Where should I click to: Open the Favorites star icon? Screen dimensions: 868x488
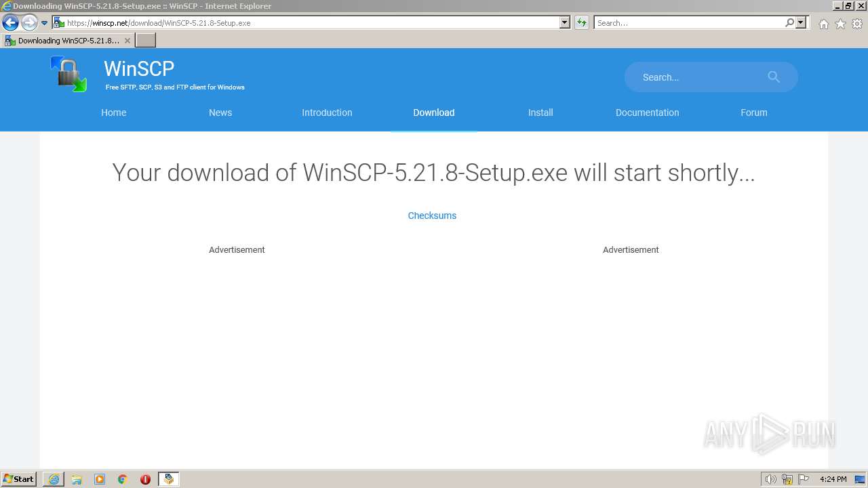point(840,24)
